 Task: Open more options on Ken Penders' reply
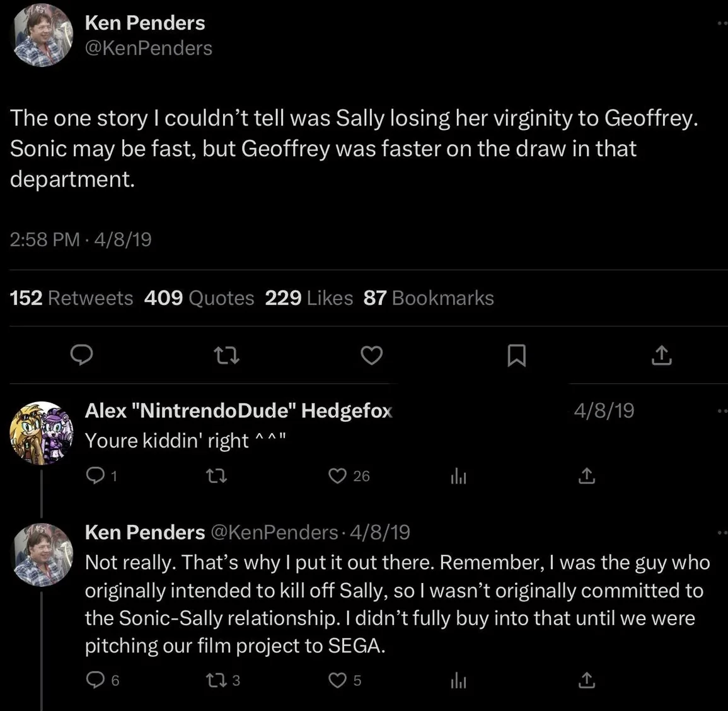coord(722,533)
